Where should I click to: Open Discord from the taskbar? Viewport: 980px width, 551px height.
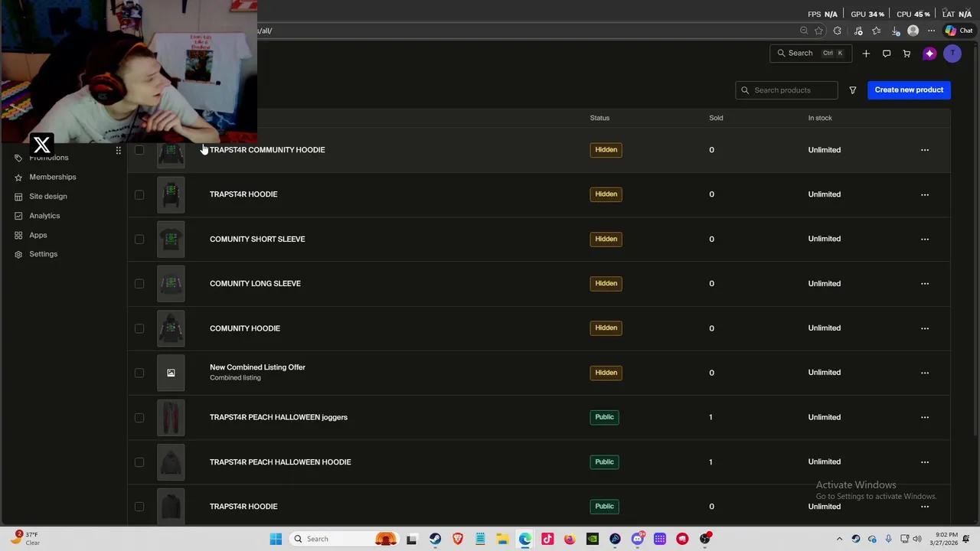[637, 539]
